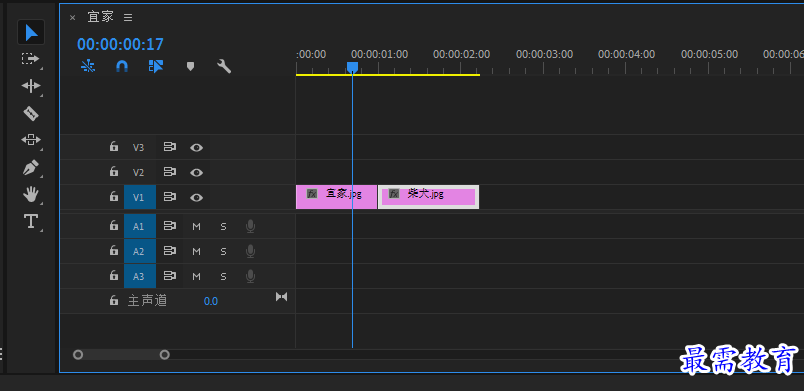Select the Pen tool
This screenshot has width=804, height=391.
[x=31, y=168]
